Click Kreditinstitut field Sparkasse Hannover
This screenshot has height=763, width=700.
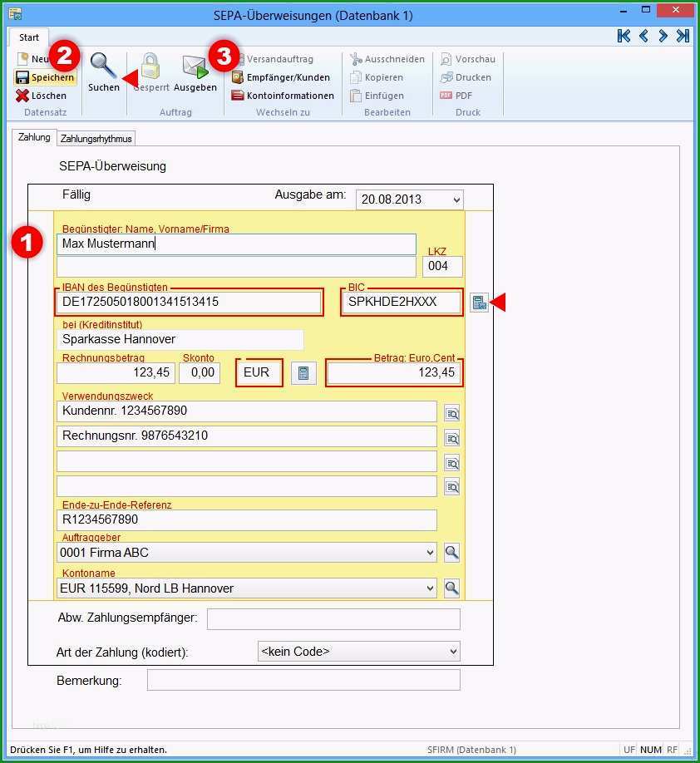(x=180, y=340)
